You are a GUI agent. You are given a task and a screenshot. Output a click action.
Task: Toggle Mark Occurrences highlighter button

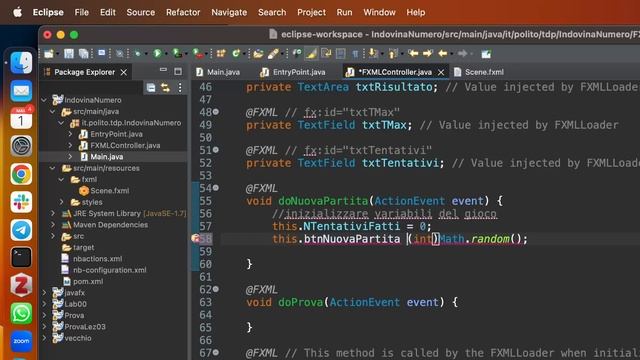pyautogui.click(x=311, y=53)
